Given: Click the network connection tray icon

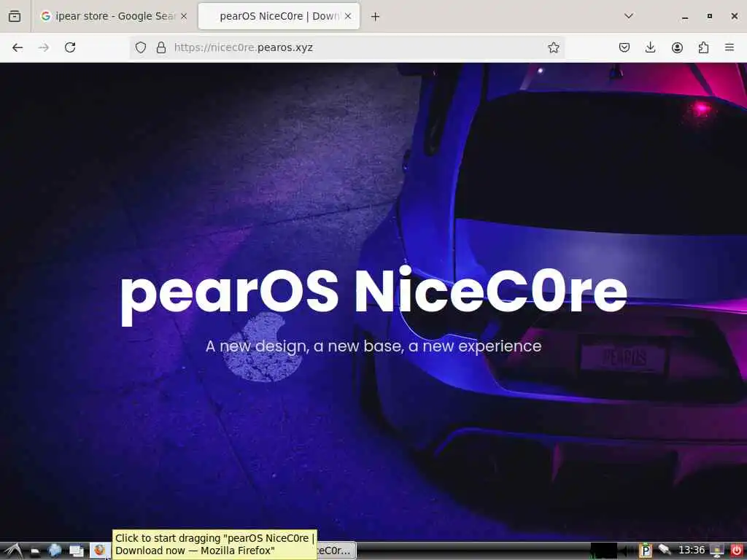Looking at the screenshot, I should (x=664, y=551).
